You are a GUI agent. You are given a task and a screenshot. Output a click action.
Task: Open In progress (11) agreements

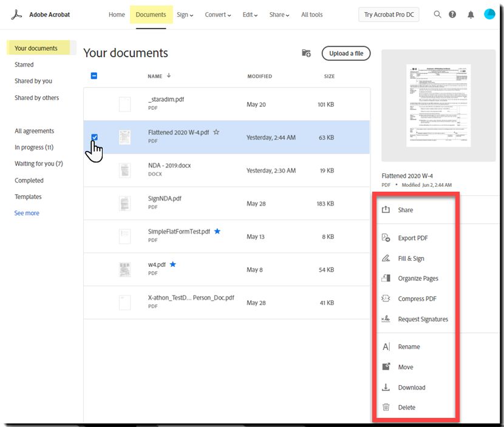point(34,147)
